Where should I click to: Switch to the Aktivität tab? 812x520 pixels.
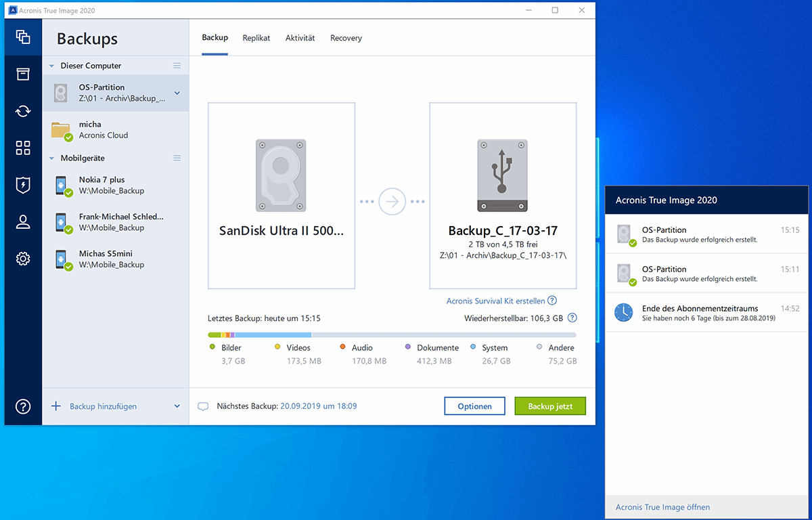(x=300, y=39)
